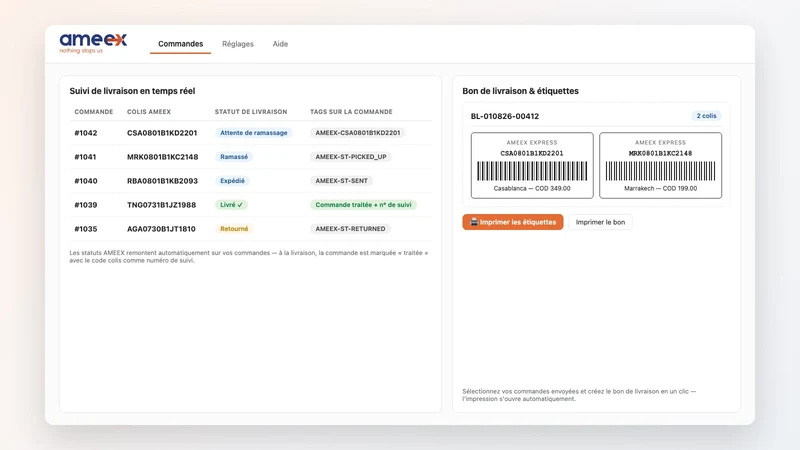This screenshot has width=800, height=450.
Task: Click Imprimer le bon button
Action: (600, 222)
